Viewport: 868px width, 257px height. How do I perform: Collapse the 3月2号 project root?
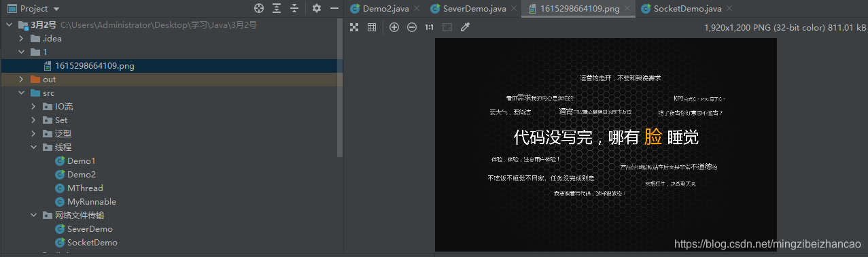9,24
